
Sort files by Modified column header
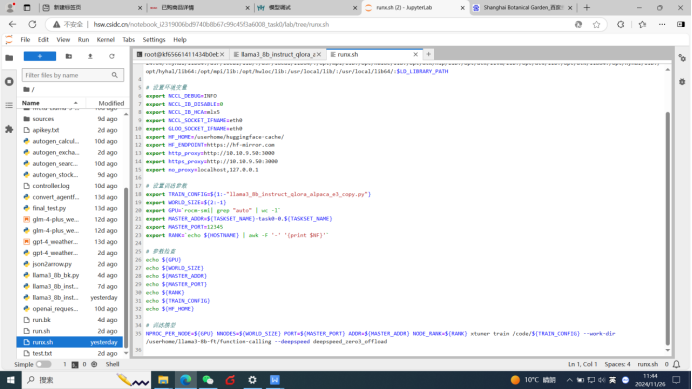coord(111,103)
